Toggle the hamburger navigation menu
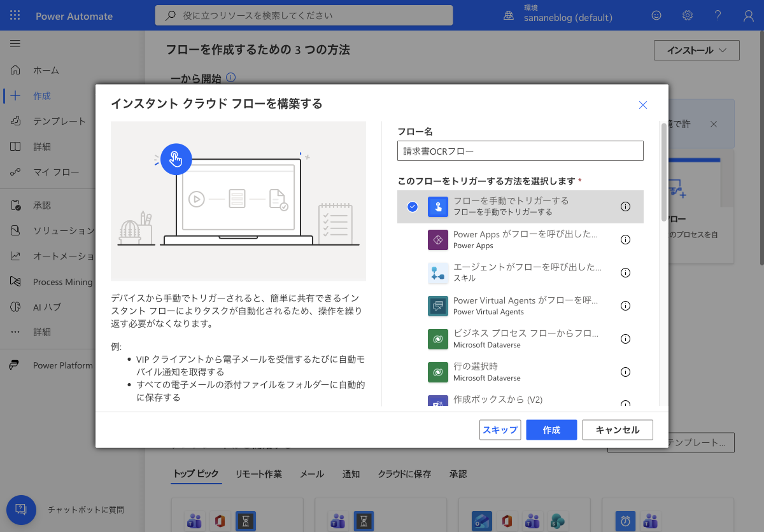 click(15, 44)
